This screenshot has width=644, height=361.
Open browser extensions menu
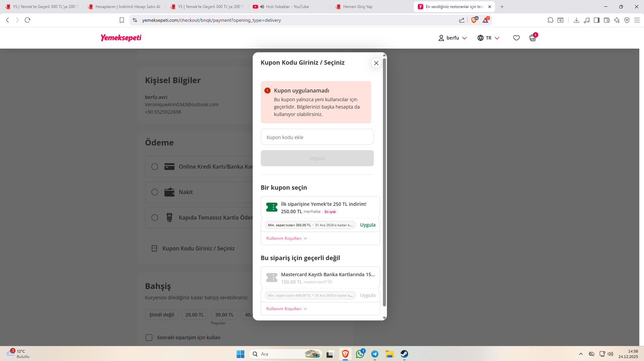(x=550, y=20)
